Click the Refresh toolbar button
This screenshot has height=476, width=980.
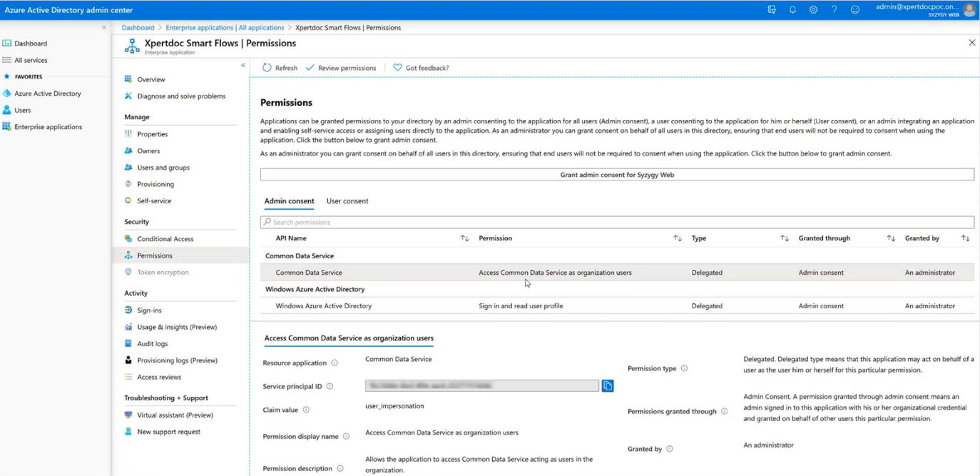point(280,68)
